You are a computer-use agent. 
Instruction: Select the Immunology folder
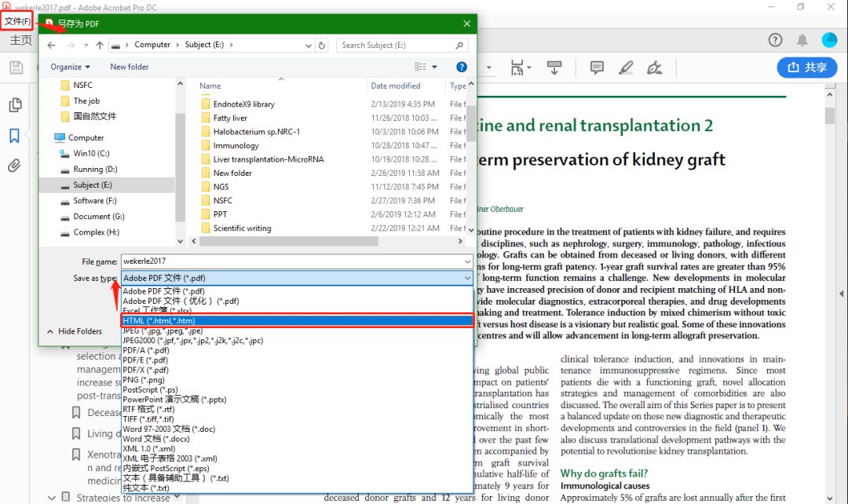click(x=236, y=146)
